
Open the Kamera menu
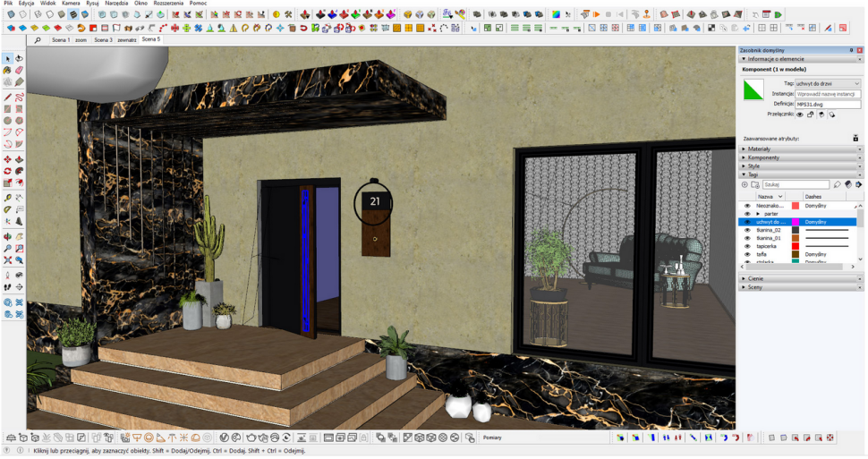coord(71,4)
